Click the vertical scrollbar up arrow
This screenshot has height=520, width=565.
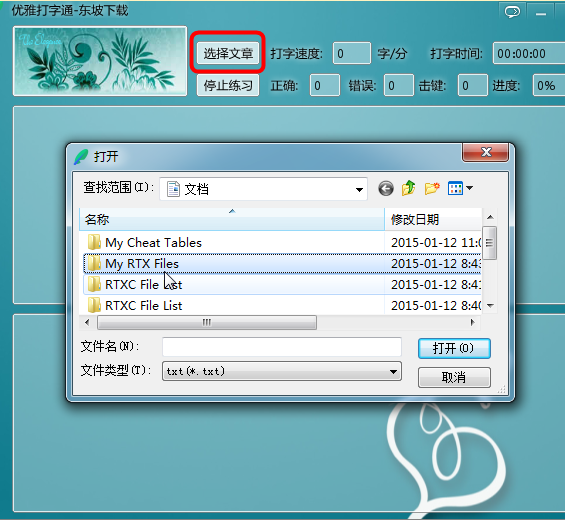tap(490, 217)
